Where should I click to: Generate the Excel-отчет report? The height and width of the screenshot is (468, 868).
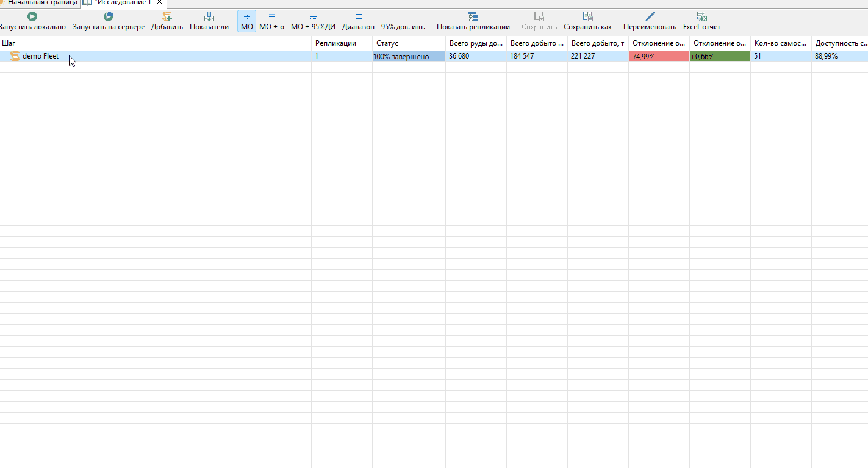(701, 21)
